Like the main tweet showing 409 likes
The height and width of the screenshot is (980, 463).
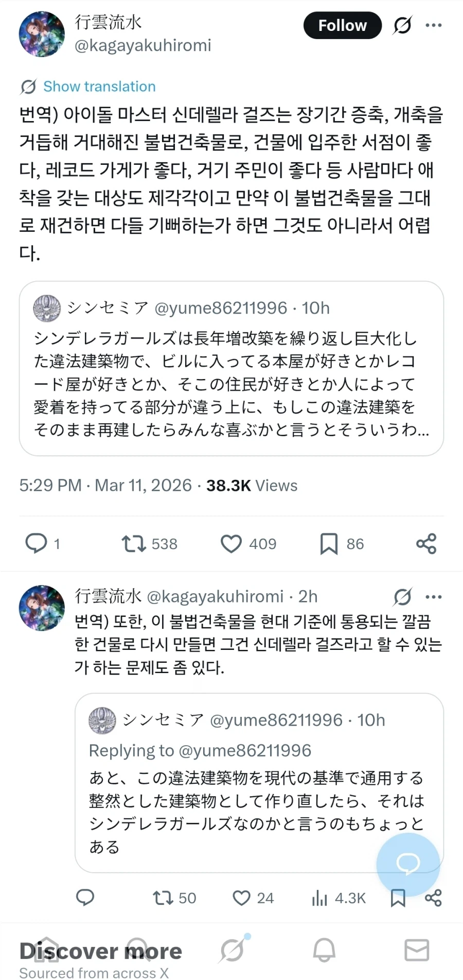[232, 543]
